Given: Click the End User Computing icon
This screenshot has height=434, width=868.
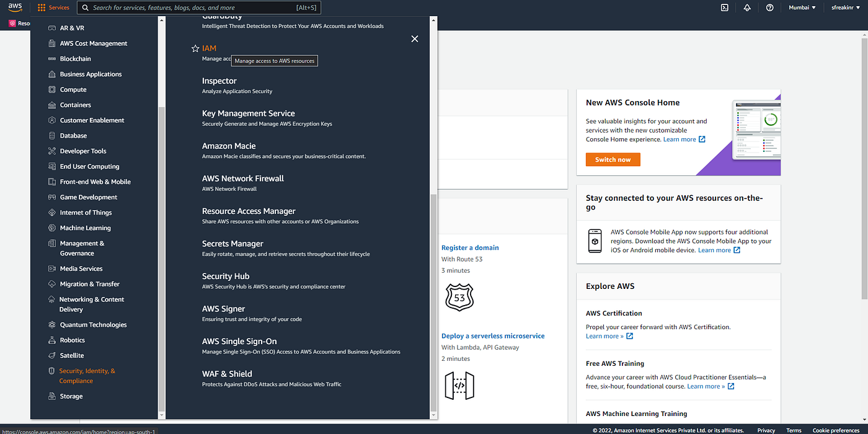Looking at the screenshot, I should point(52,166).
